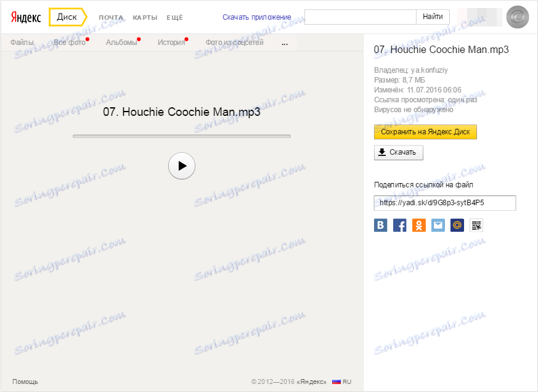Screen dimensions: 538x392
Task: Open Карты in the header
Action: 145,17
